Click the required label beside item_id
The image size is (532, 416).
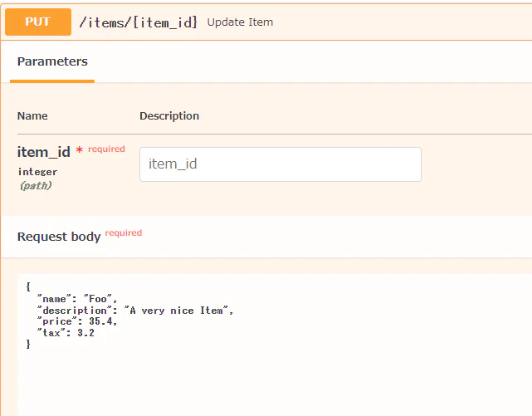pyautogui.click(x=106, y=149)
